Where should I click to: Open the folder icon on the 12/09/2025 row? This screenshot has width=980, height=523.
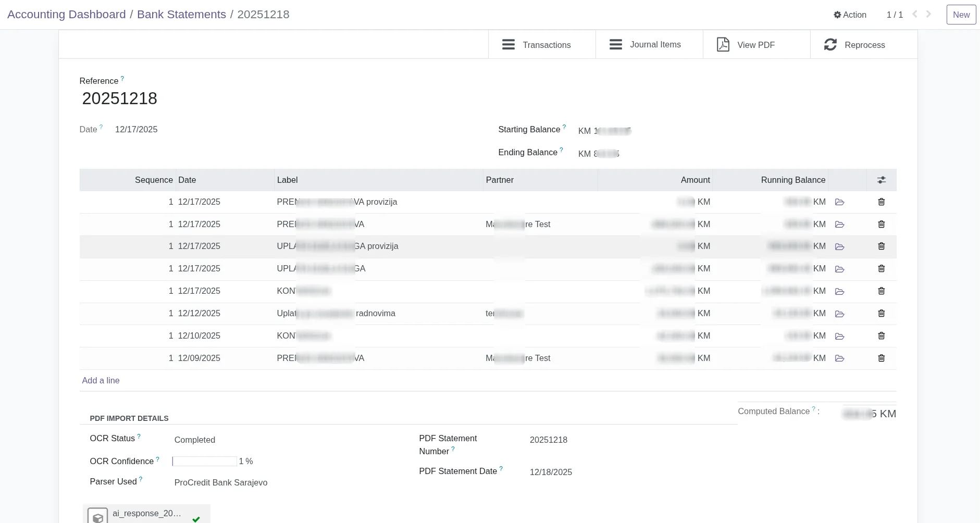coord(839,358)
